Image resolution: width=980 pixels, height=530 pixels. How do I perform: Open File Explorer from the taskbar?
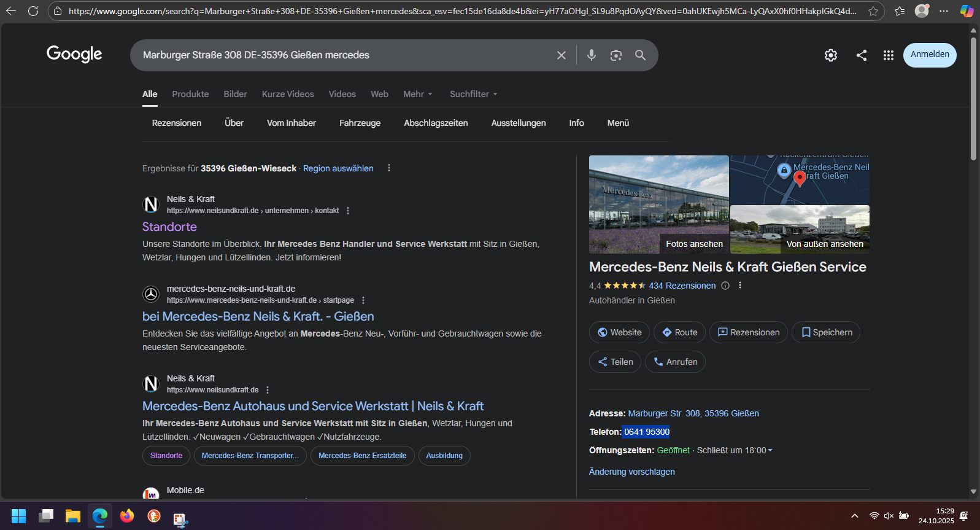pyautogui.click(x=73, y=516)
